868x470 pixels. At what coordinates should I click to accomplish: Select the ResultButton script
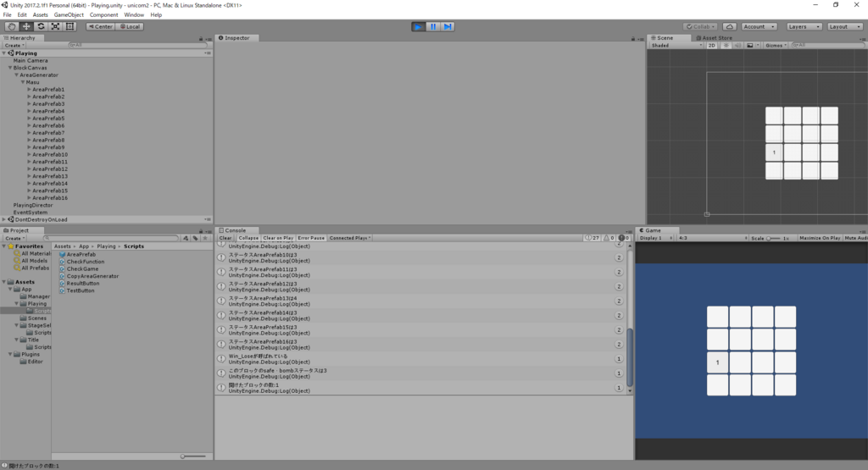point(80,283)
